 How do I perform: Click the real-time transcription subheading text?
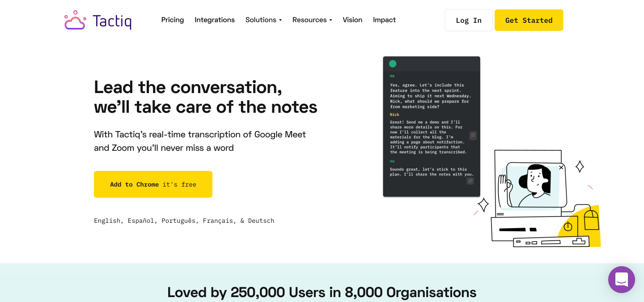(x=200, y=141)
